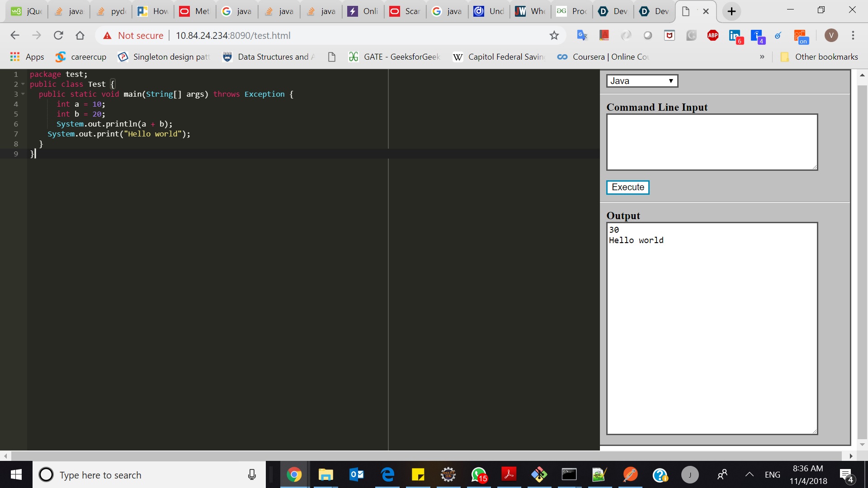The width and height of the screenshot is (868, 488).
Task: Switch to the jQuery browser tab
Action: click(x=27, y=11)
